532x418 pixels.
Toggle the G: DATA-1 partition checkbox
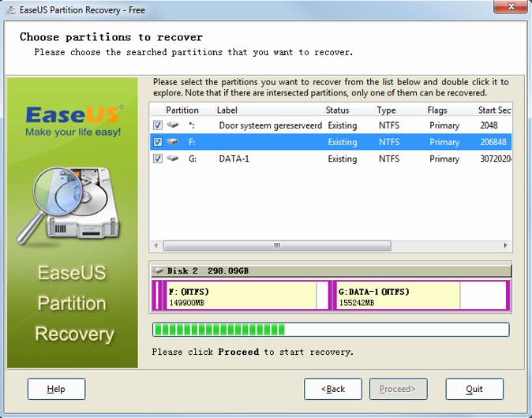point(157,159)
